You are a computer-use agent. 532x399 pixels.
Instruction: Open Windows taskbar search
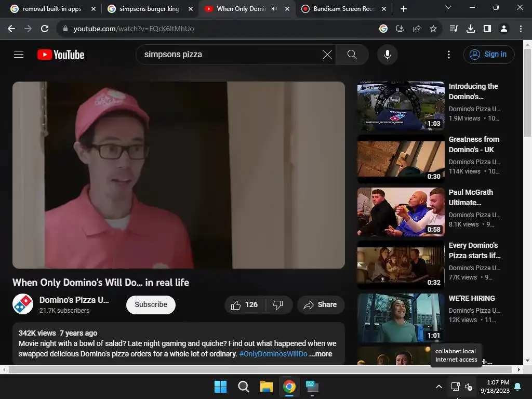point(243,387)
